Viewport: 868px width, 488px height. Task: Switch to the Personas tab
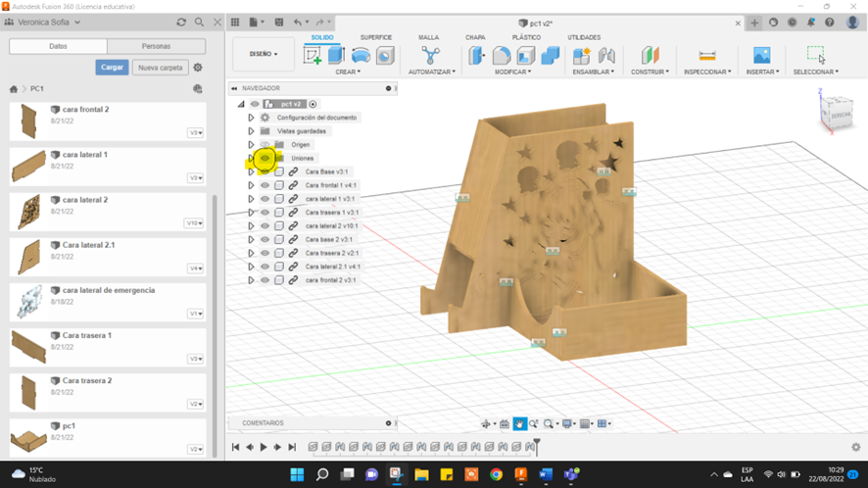click(156, 46)
